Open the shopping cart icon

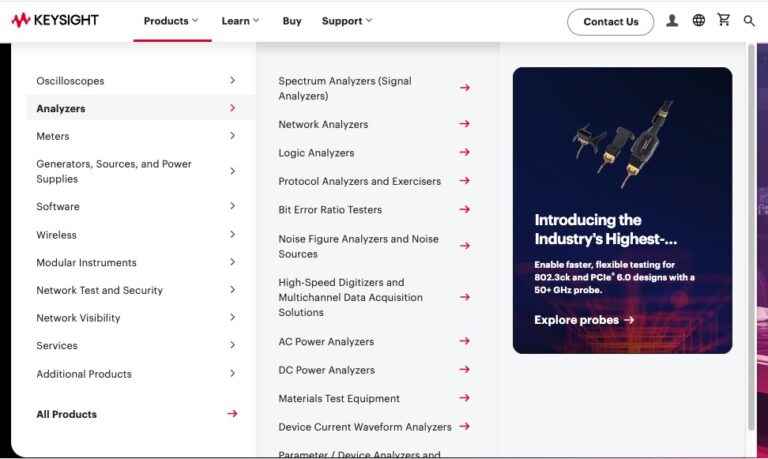[723, 20]
